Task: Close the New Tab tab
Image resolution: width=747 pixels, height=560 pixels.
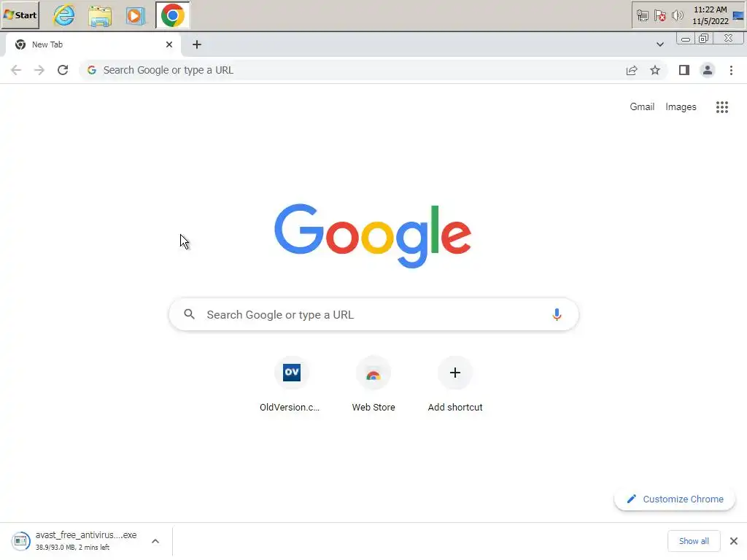Action: point(169,44)
